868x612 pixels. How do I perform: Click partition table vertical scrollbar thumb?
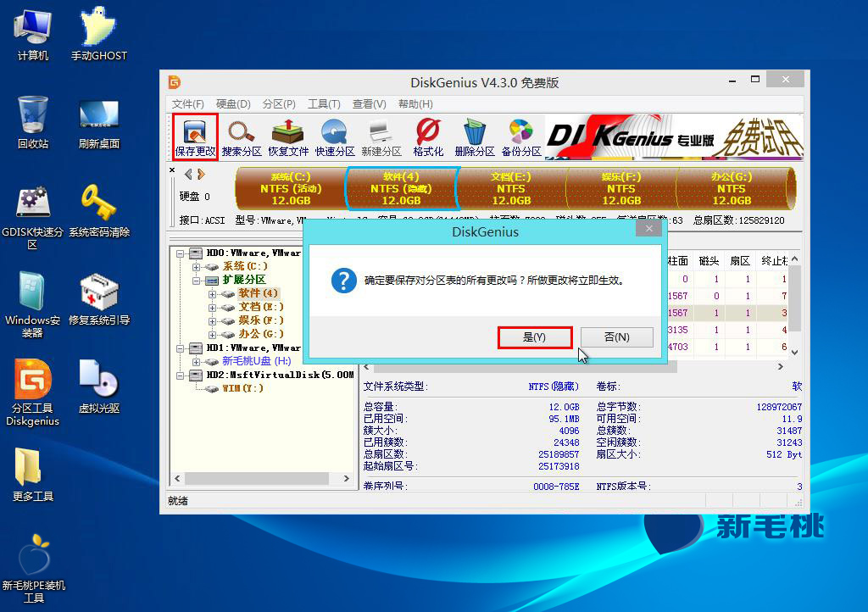pyautogui.click(x=794, y=298)
